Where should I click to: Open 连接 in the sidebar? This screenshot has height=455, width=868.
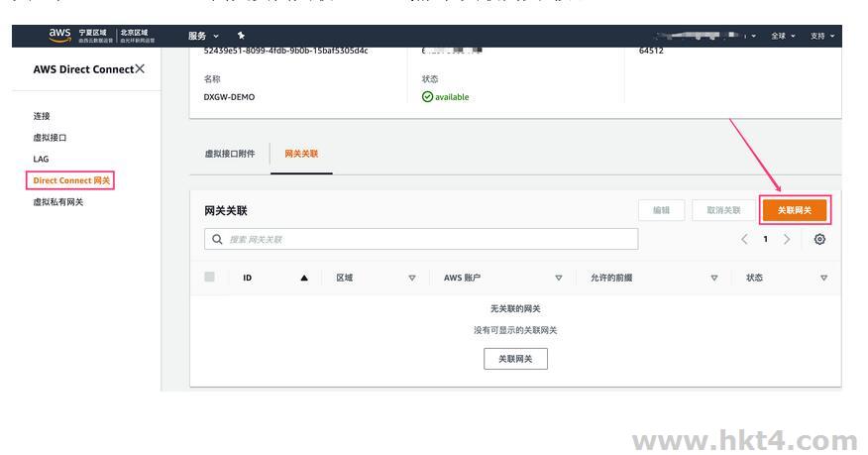tap(42, 116)
